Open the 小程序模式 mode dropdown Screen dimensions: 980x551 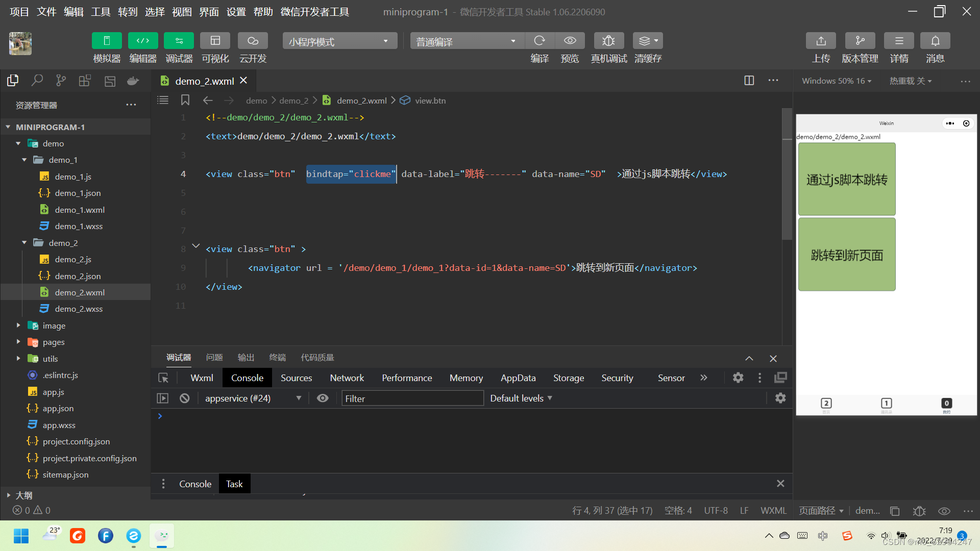click(x=339, y=41)
